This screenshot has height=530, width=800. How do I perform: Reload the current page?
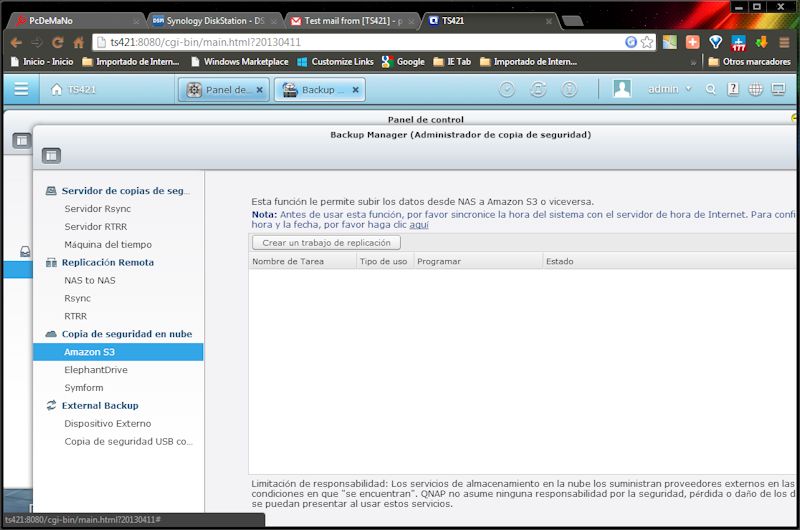58,42
